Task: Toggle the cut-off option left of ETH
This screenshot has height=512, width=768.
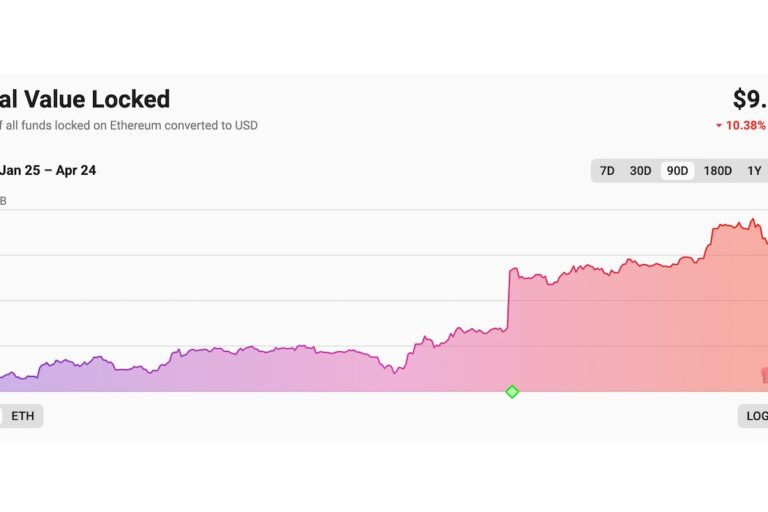Action: click(x=1, y=416)
